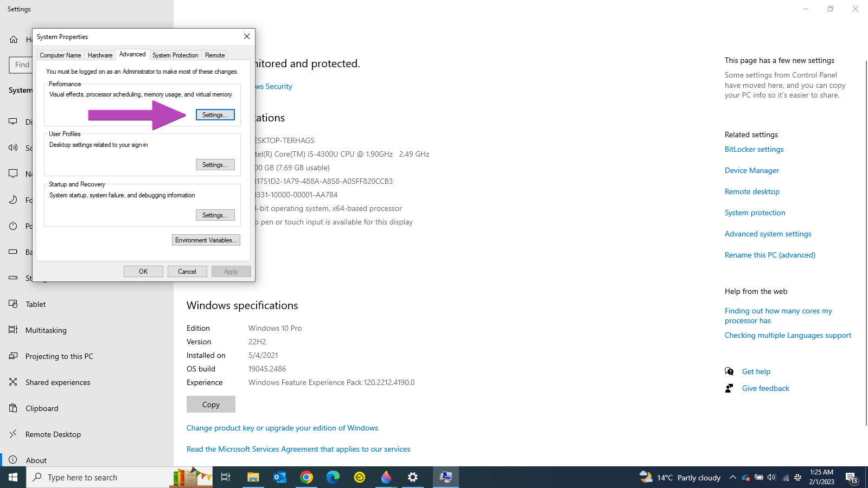The height and width of the screenshot is (488, 868).
Task: Switch to the Computer Name tab
Action: (x=60, y=55)
